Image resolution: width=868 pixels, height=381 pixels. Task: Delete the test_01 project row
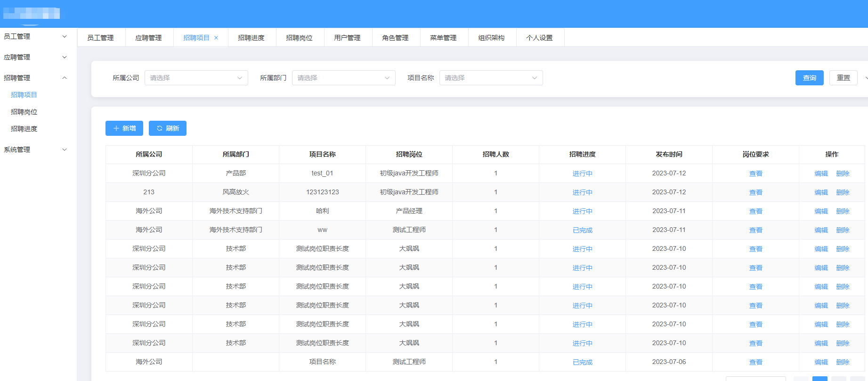843,174
